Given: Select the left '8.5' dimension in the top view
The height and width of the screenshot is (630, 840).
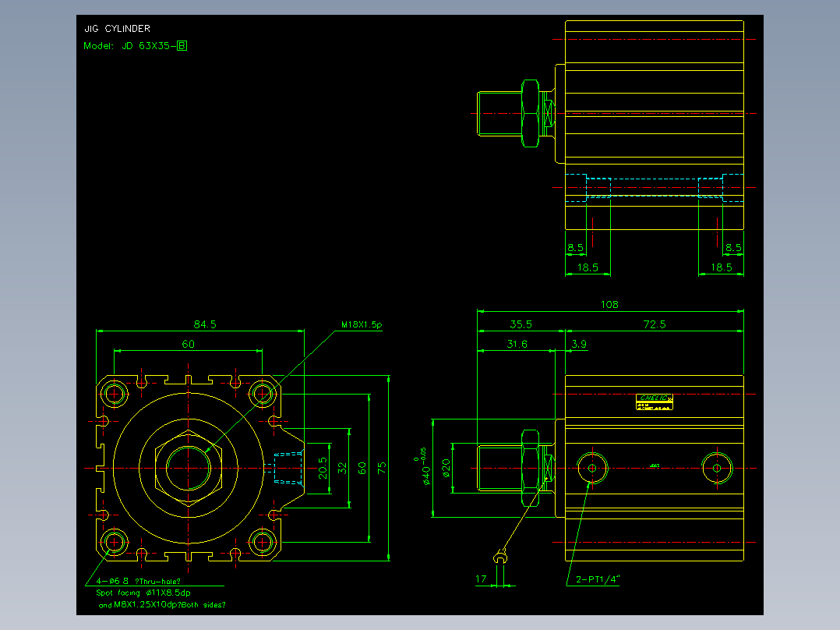Looking at the screenshot, I should coord(575,247).
